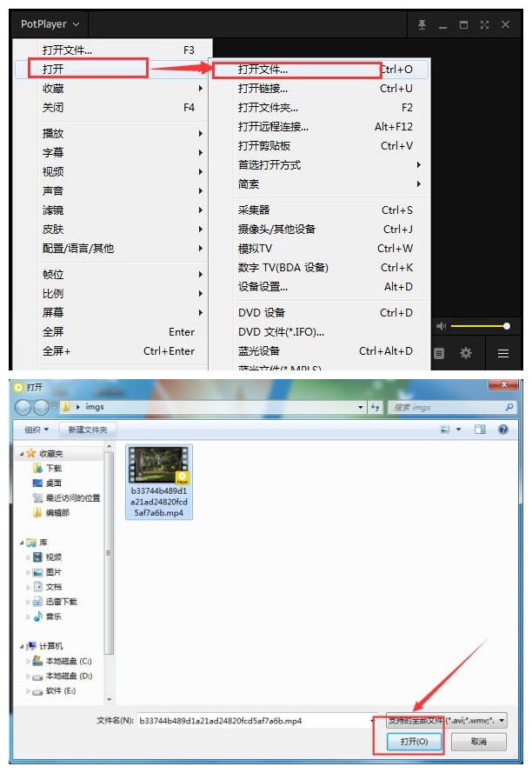Image resolution: width=532 pixels, height=773 pixels.
Task: Toggle the preview pane icon
Action: click(x=480, y=430)
